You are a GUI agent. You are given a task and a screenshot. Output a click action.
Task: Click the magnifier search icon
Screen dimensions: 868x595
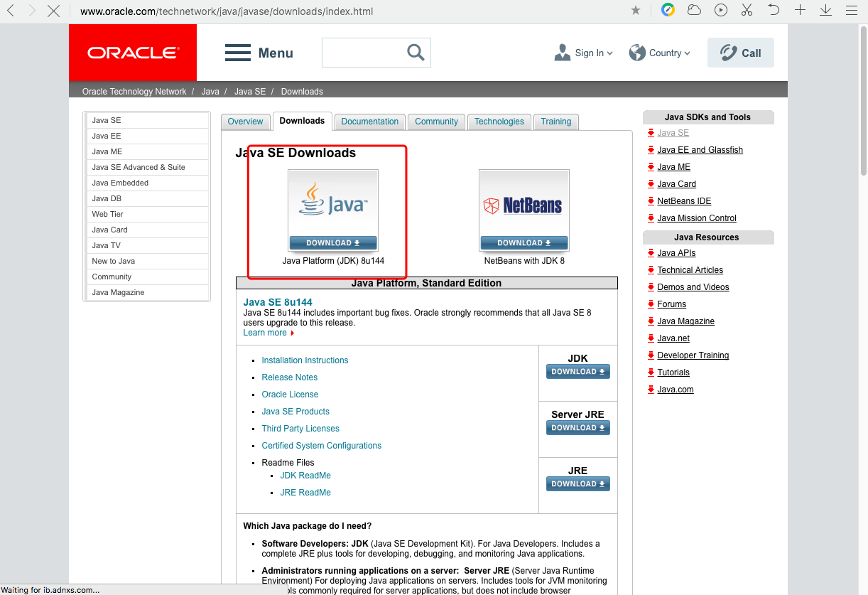coord(416,53)
